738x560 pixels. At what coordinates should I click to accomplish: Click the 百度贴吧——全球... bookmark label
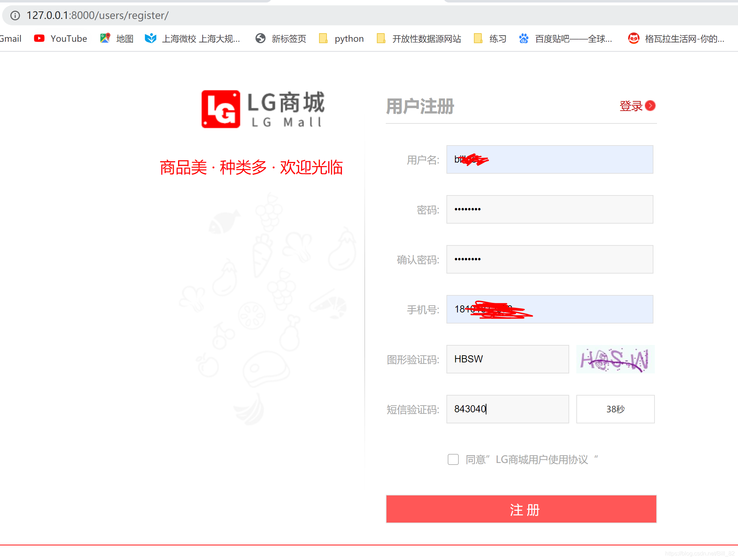pos(573,39)
